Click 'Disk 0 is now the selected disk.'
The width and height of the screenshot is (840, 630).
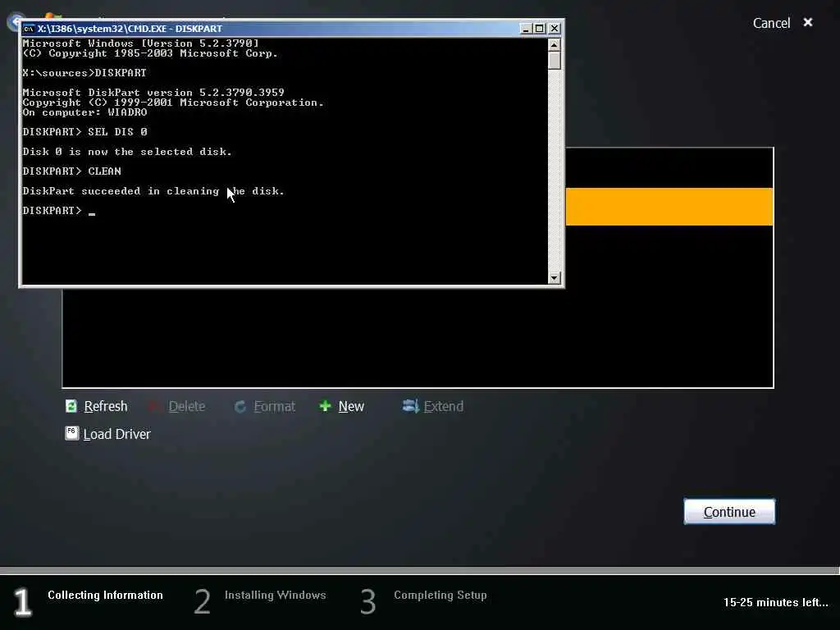(x=127, y=152)
